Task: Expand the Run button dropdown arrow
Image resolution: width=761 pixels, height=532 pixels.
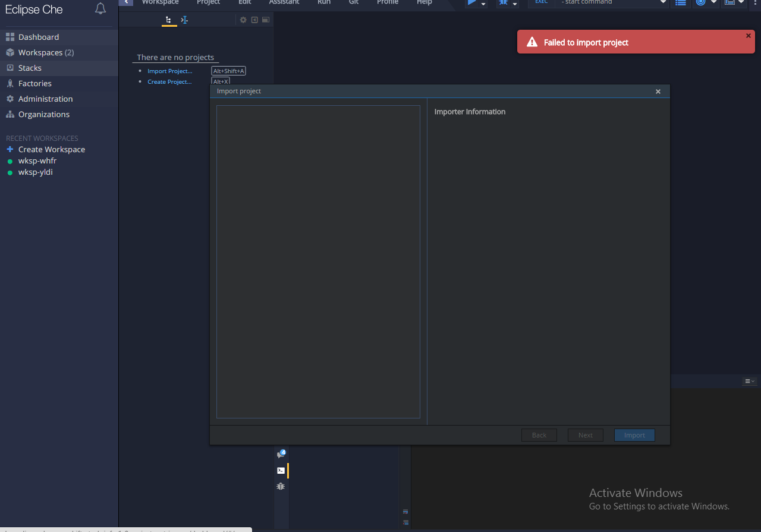Action: pyautogui.click(x=483, y=4)
